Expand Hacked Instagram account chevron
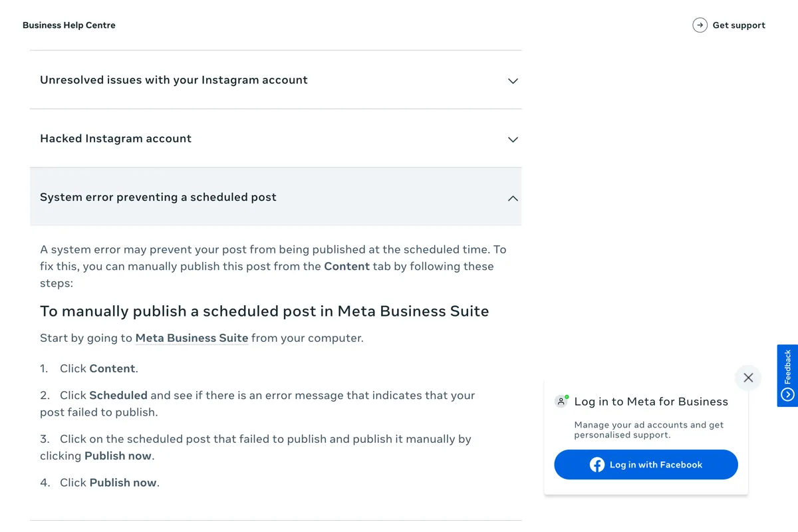Image resolution: width=798 pixels, height=532 pixels. pyautogui.click(x=513, y=140)
